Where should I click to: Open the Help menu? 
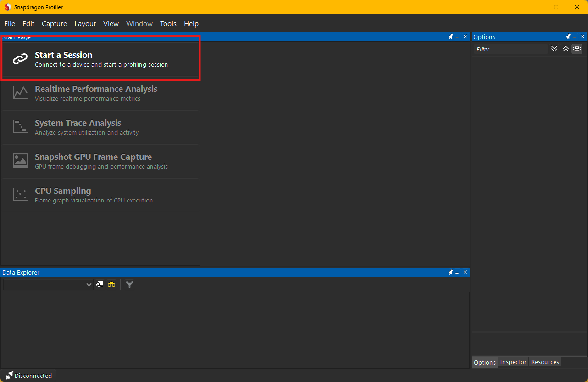(191, 24)
